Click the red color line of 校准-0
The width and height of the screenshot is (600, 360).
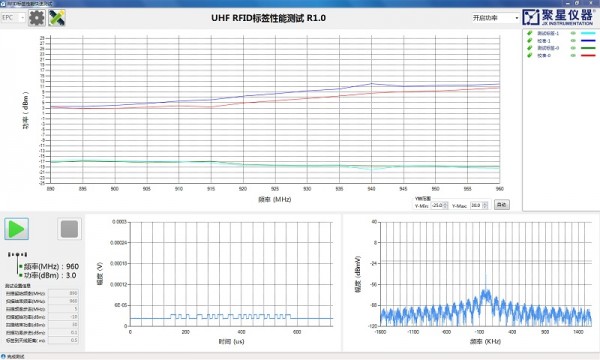click(588, 55)
